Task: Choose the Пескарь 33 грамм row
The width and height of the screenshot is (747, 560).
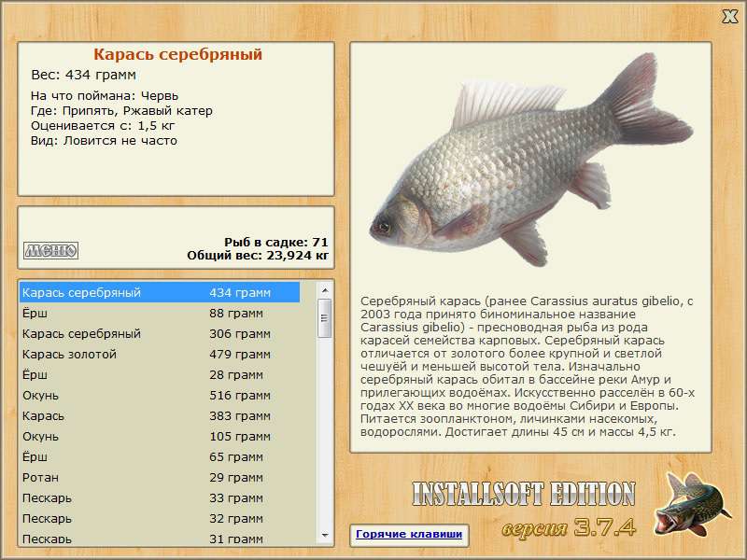Action: [x=159, y=498]
